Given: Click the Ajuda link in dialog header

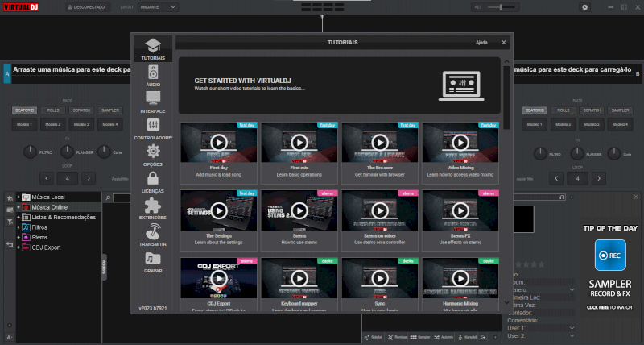Looking at the screenshot, I should 481,42.
